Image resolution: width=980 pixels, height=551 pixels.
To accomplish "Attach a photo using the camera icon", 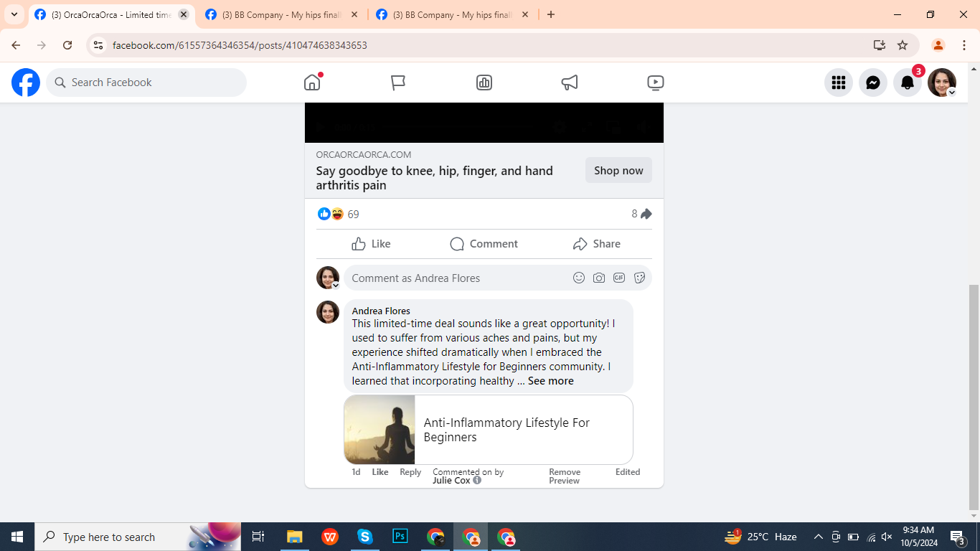I will coord(599,278).
